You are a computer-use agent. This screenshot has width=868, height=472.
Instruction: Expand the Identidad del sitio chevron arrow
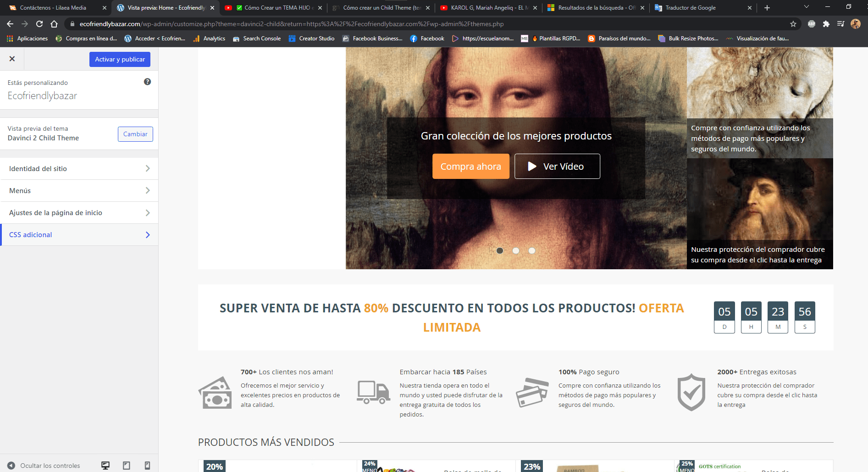pyautogui.click(x=148, y=168)
